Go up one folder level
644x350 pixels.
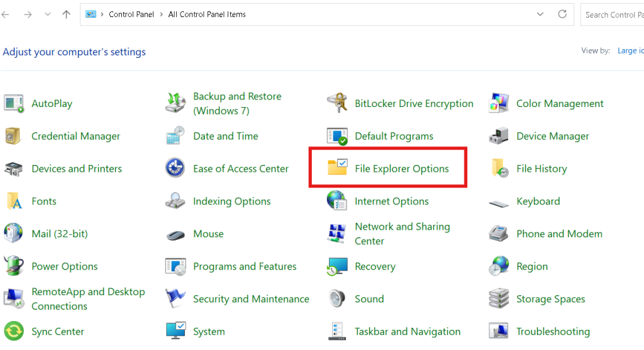pyautogui.click(x=66, y=14)
